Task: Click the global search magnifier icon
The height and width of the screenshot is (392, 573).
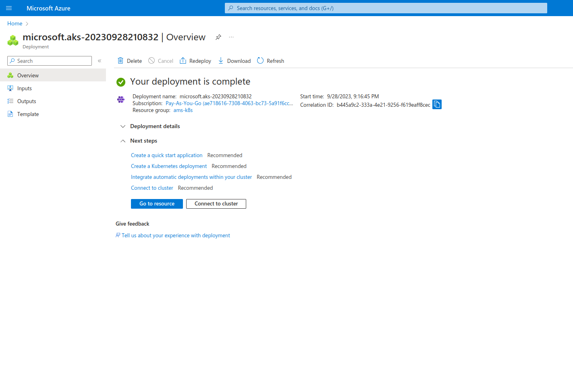Action: (x=231, y=8)
